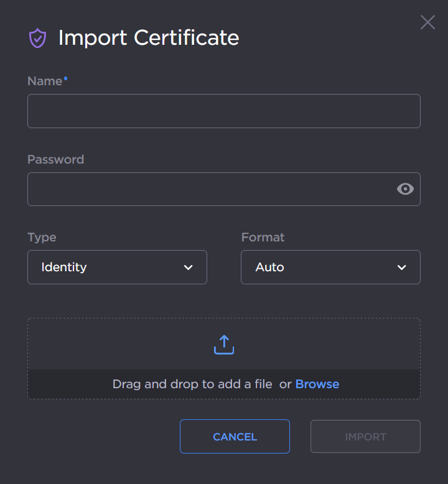Click the Name field label
The image size is (448, 484).
pyautogui.click(x=45, y=81)
